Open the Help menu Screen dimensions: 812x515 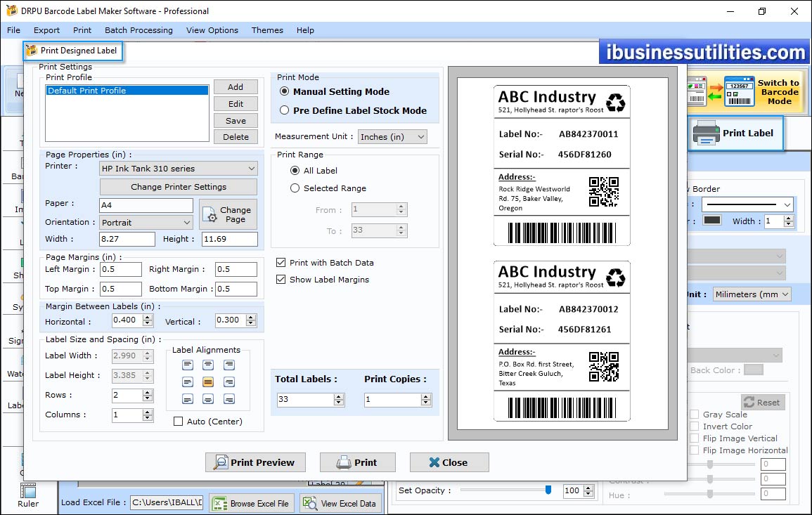click(x=305, y=30)
